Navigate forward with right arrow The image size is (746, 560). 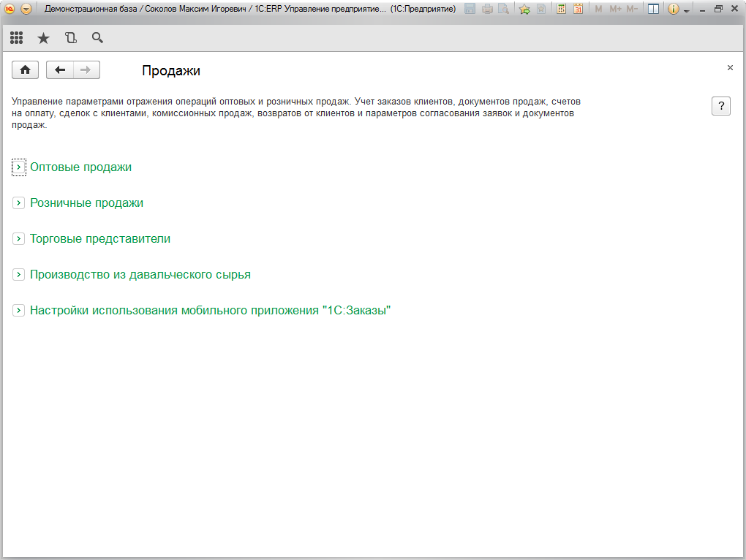coord(86,70)
